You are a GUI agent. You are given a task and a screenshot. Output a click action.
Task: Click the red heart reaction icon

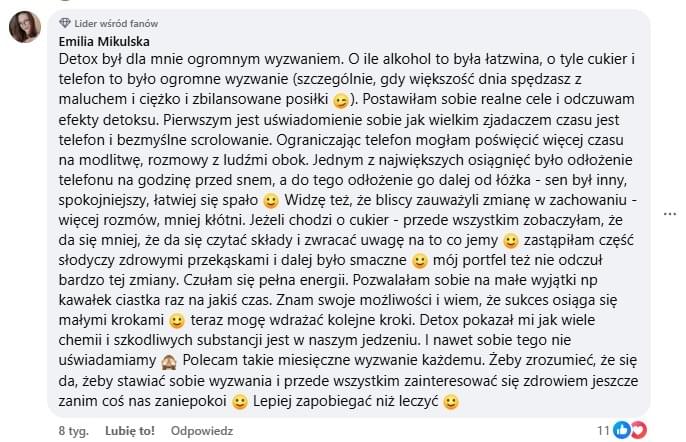pos(638,430)
